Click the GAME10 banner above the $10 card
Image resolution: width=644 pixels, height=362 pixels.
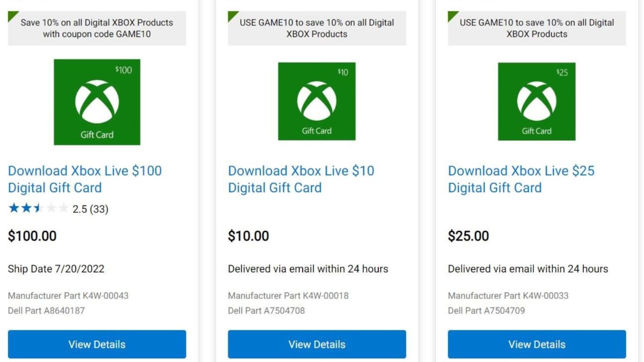point(317,28)
